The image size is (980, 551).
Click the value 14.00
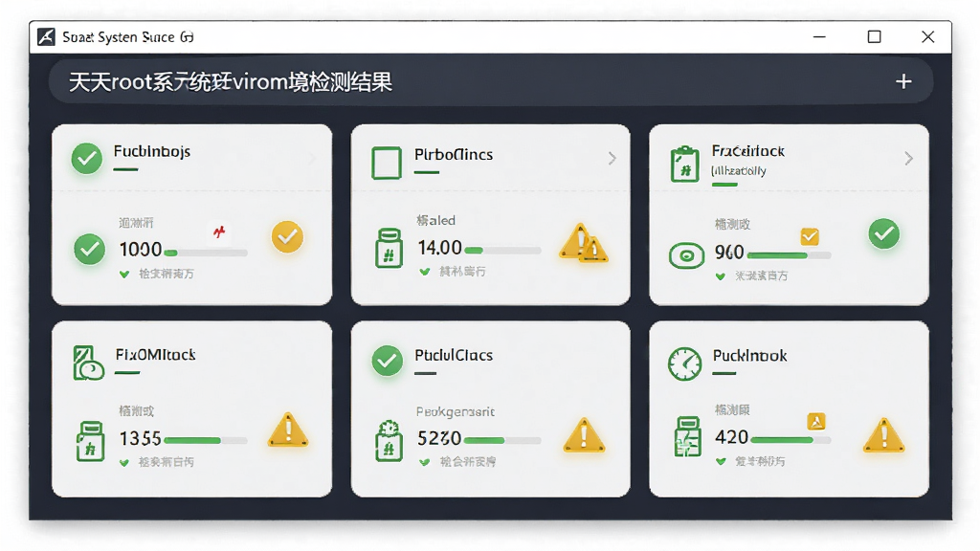[440, 248]
